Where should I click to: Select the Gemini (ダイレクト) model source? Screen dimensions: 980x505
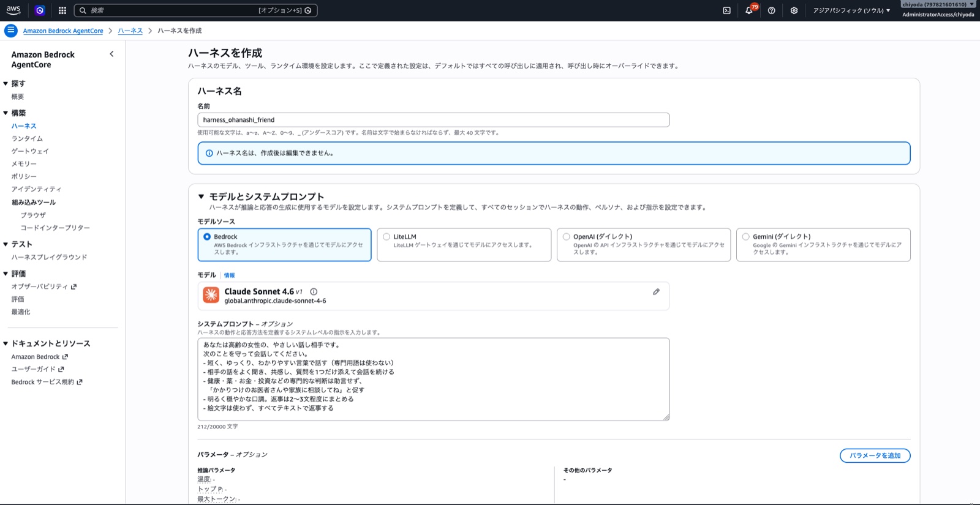(x=823, y=244)
